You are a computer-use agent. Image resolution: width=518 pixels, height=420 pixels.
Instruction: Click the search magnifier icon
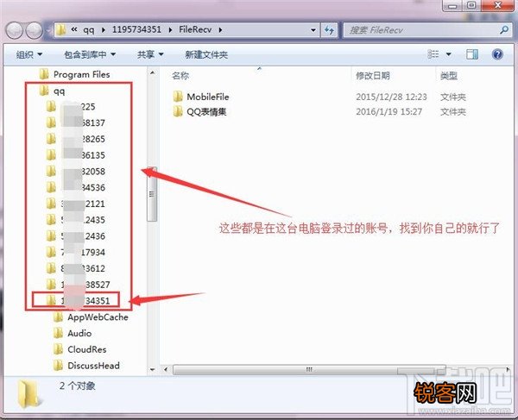pos(504,30)
